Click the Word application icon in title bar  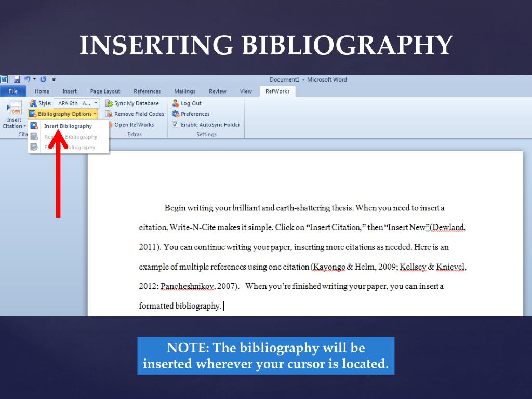(4, 79)
